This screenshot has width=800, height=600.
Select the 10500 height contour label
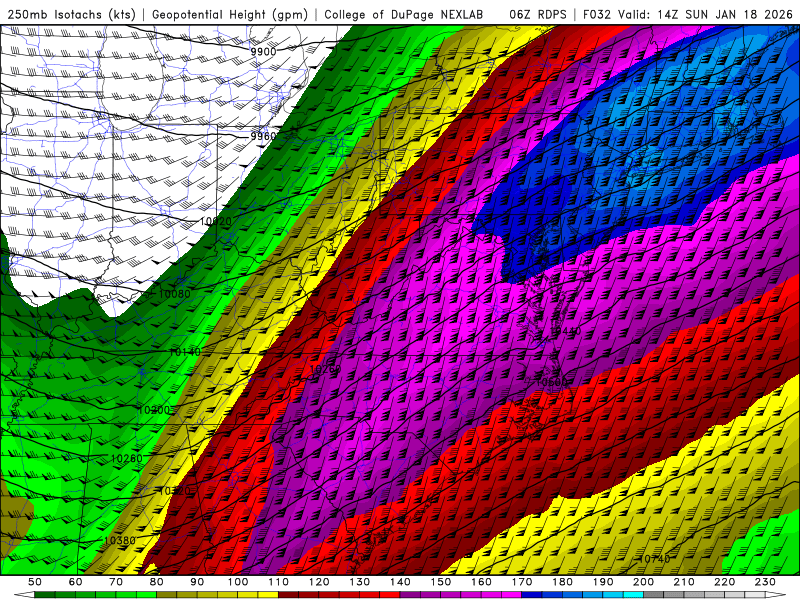[551, 382]
